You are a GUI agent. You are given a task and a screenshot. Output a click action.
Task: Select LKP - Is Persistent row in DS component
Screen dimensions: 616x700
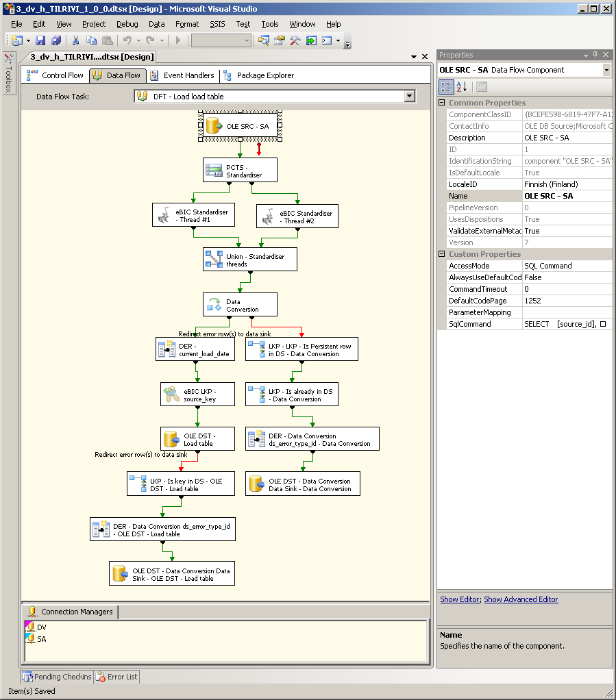301,349
